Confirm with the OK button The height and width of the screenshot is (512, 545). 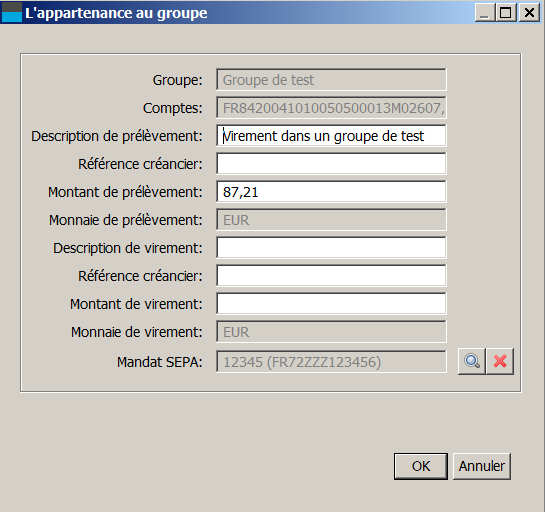[x=421, y=466]
